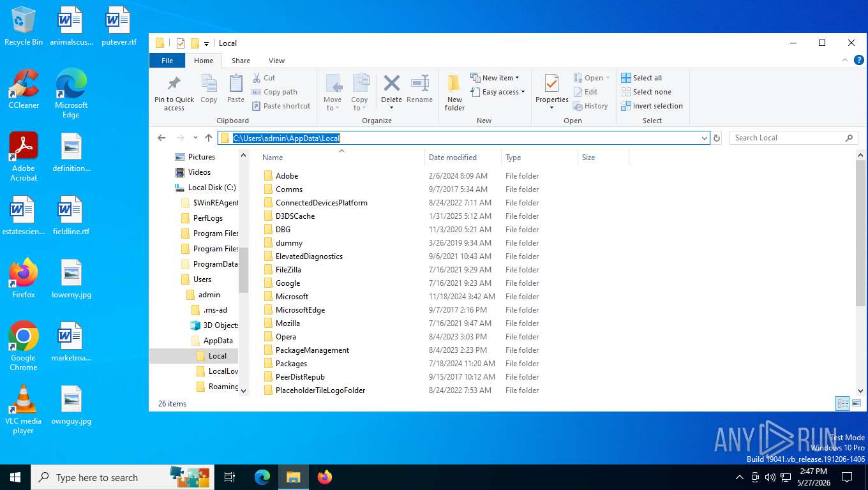Click the Windows Start button

tap(15, 477)
